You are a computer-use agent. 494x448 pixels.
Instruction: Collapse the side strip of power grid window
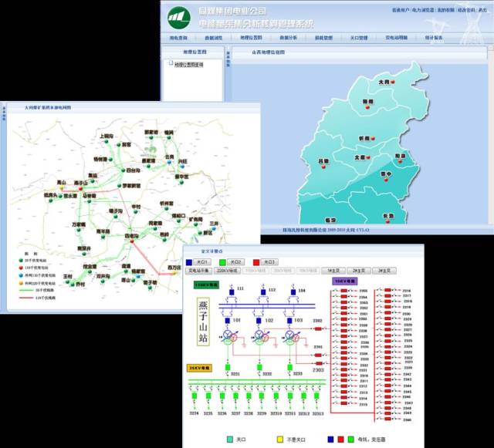[x=2, y=122]
